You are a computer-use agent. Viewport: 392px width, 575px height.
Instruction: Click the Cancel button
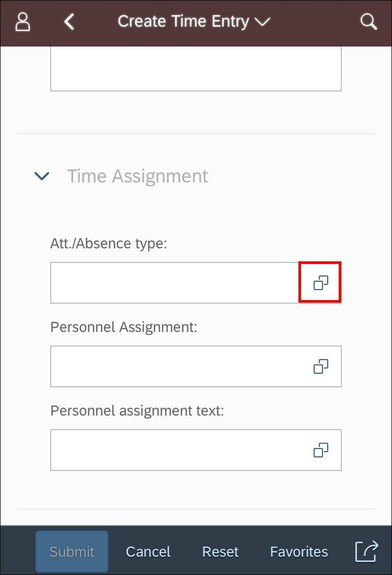pos(148,551)
